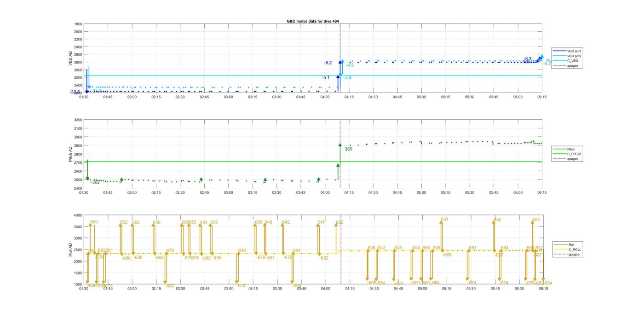This screenshot has width=644, height=319.
Task: Click the "2600" tick on VBD y-axis
Action: click(x=79, y=55)
